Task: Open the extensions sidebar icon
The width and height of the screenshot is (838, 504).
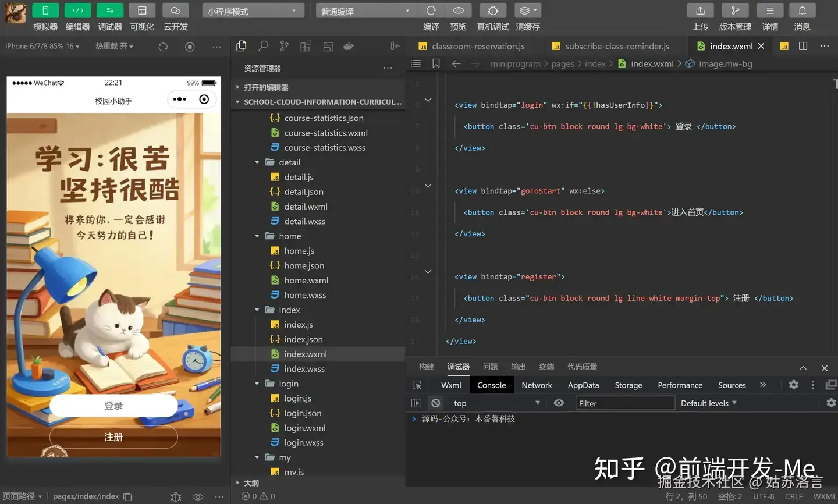Action: (306, 46)
